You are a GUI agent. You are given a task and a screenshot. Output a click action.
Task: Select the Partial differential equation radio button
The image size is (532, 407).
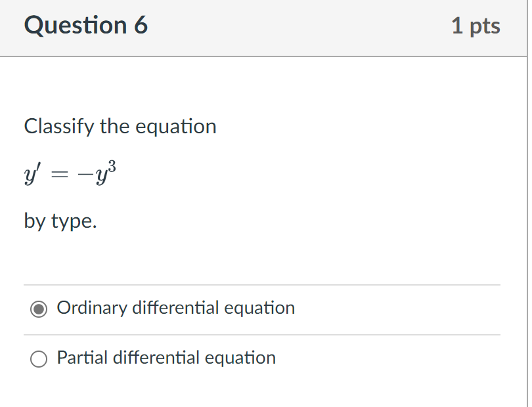click(x=39, y=358)
